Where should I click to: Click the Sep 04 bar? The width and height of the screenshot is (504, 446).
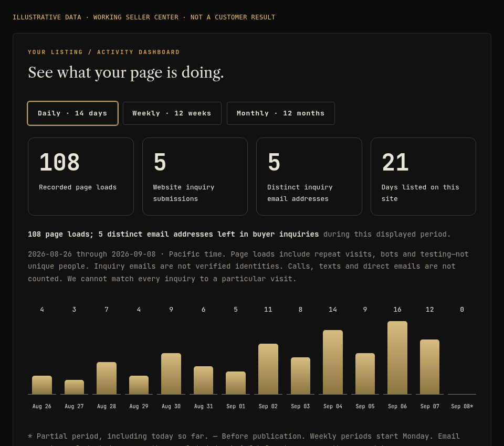[333, 362]
